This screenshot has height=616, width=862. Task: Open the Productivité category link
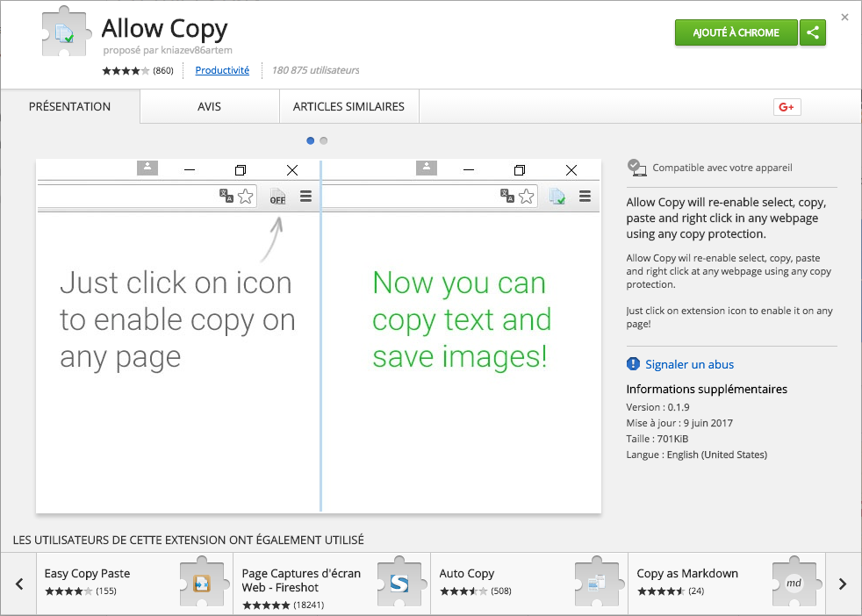coord(222,70)
